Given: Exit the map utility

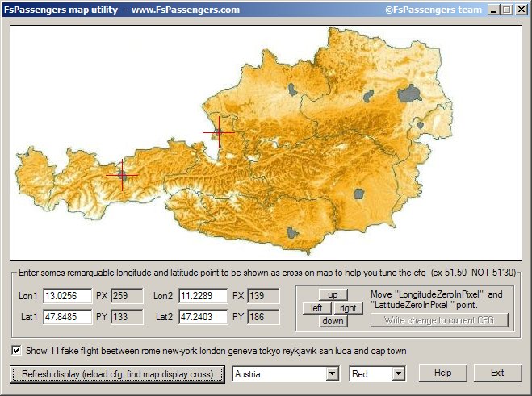Looking at the screenshot, I should [497, 373].
